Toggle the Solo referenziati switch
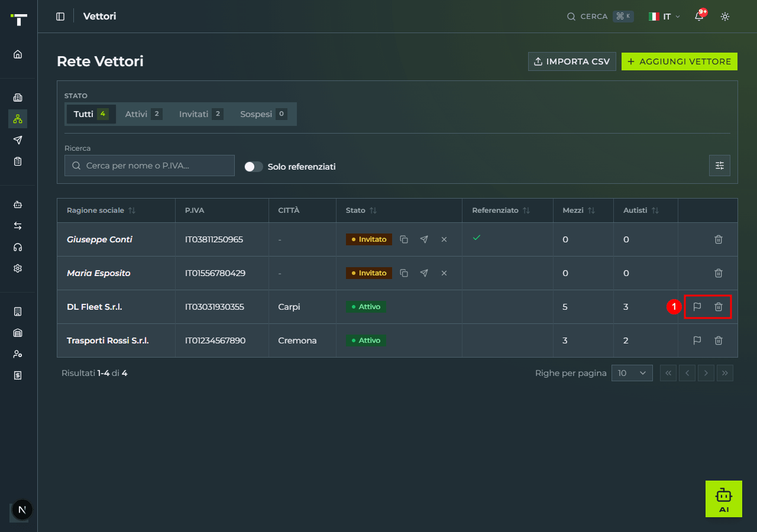The image size is (757, 532). pos(254,167)
